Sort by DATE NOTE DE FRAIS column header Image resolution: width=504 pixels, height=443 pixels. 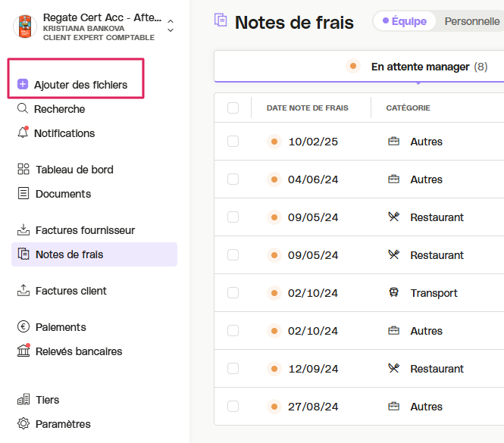307,108
